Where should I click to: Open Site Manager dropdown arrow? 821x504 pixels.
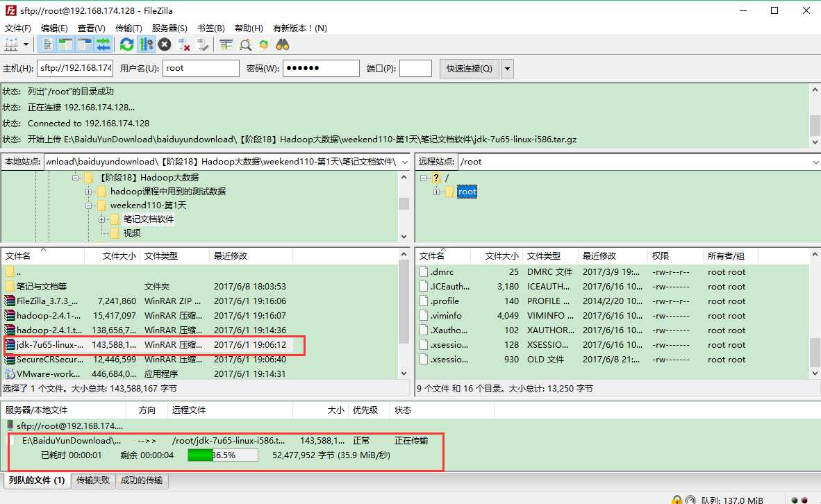click(26, 44)
